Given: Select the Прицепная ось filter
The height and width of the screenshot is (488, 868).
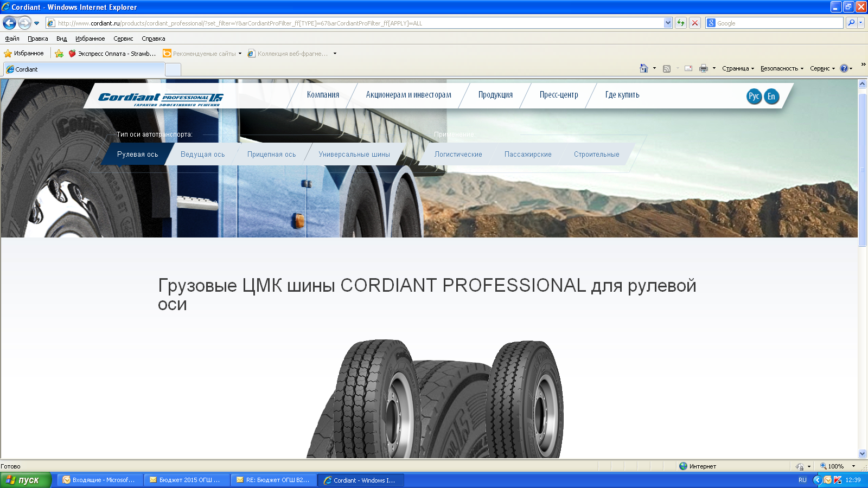Looking at the screenshot, I should click(x=272, y=154).
